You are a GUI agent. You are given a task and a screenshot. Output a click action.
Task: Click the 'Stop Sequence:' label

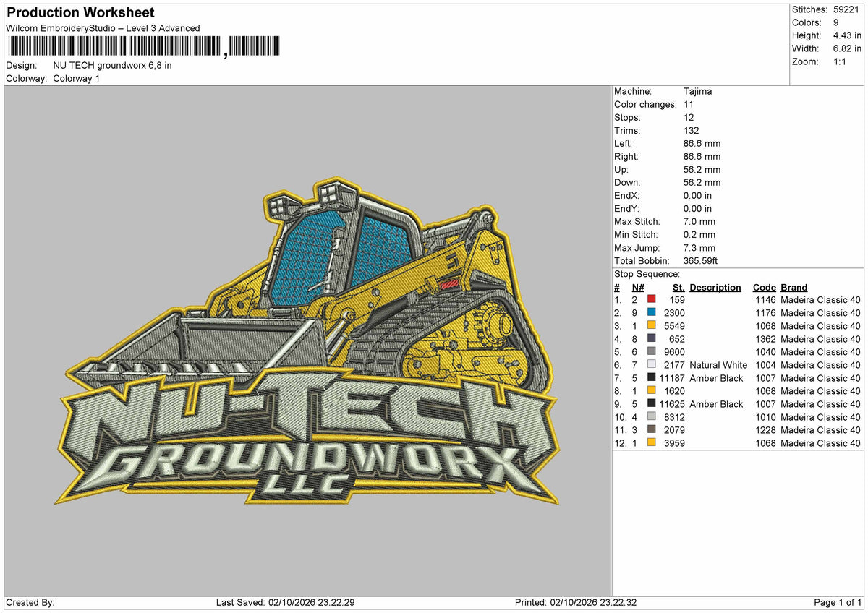click(647, 274)
